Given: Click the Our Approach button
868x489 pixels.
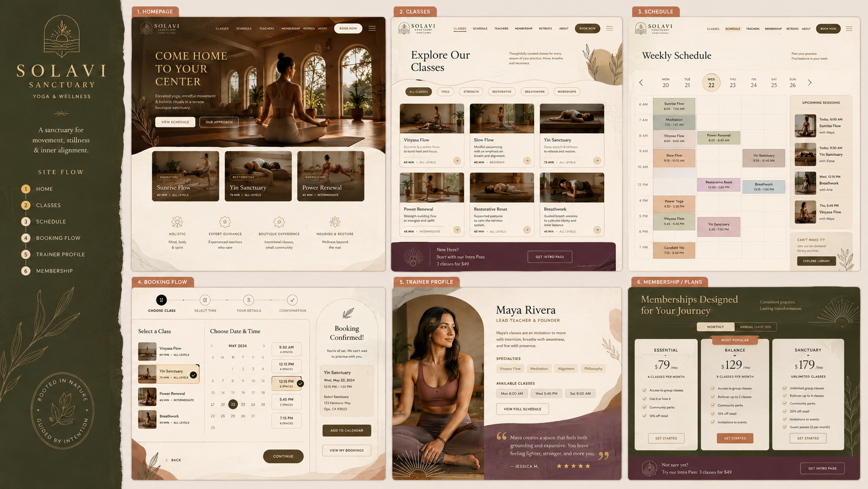Looking at the screenshot, I should pos(219,122).
